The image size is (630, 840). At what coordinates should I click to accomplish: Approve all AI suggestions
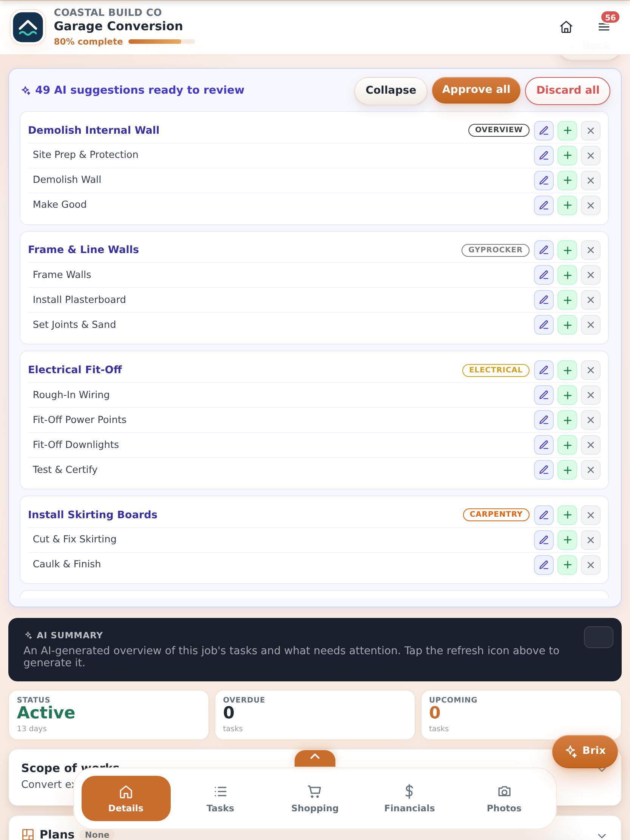pyautogui.click(x=476, y=90)
